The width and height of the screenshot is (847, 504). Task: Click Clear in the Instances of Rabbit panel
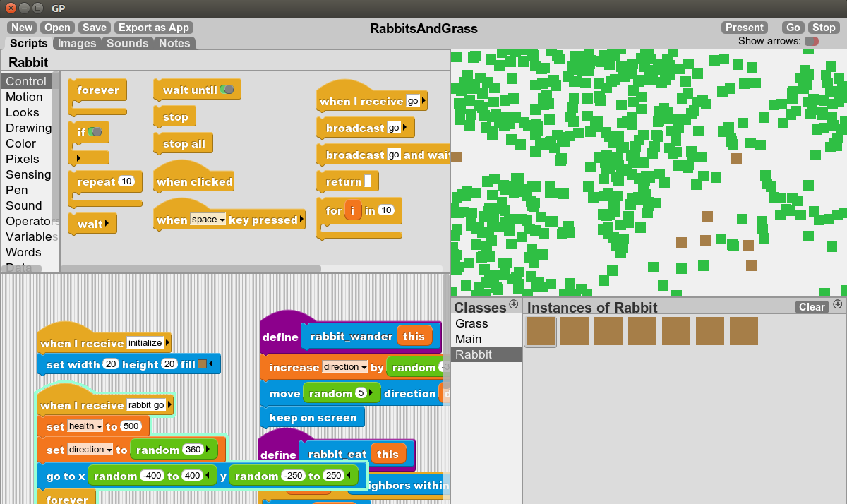coord(810,306)
